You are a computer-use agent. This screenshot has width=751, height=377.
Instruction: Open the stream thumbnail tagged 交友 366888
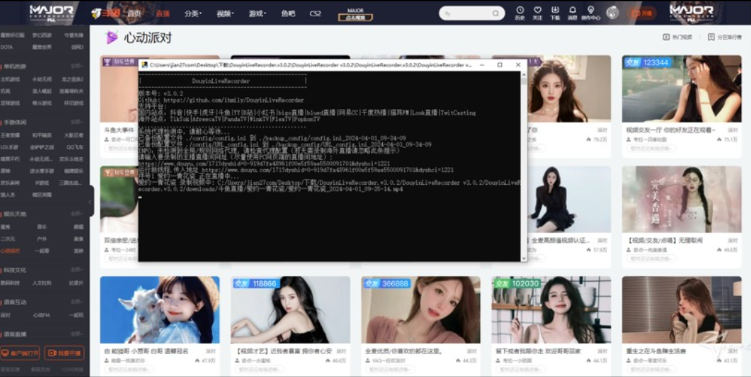coord(421,309)
